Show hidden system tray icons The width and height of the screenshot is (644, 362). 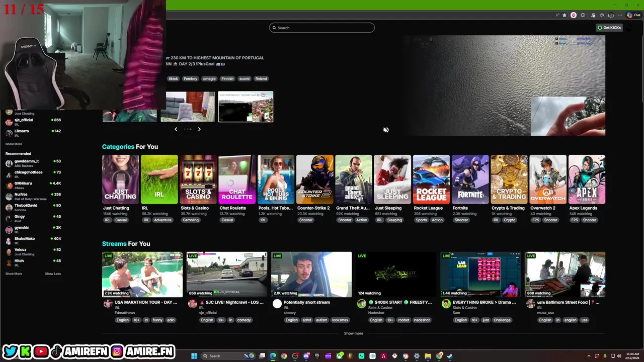[x=589, y=356]
